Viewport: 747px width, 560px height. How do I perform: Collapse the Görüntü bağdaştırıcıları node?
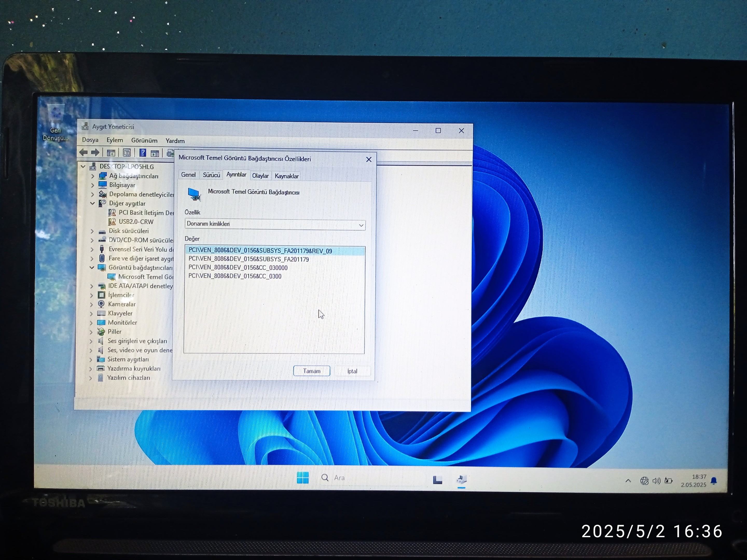[x=92, y=267]
